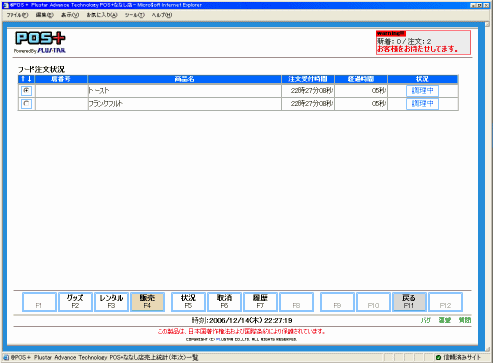The height and width of the screenshot is (363, 493).
Task: Click the 05秒 elapsed time in フランクフルト row
Action: [379, 104]
